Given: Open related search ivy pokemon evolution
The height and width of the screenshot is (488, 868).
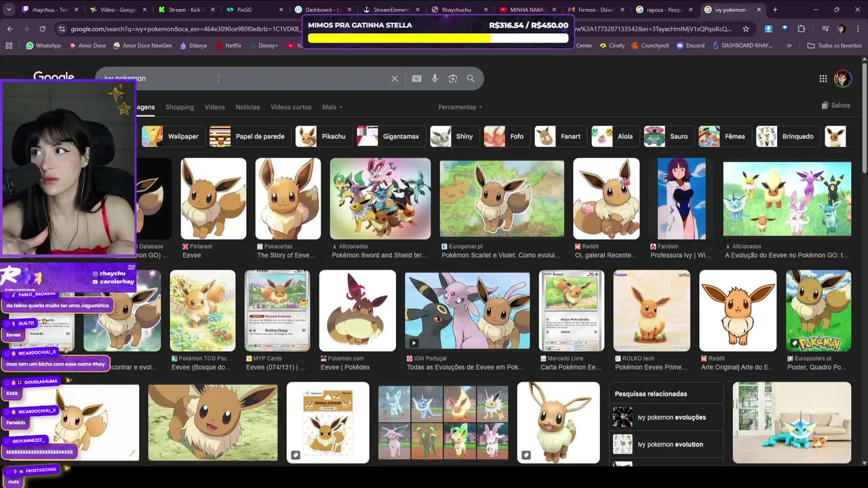Looking at the screenshot, I should click(667, 445).
